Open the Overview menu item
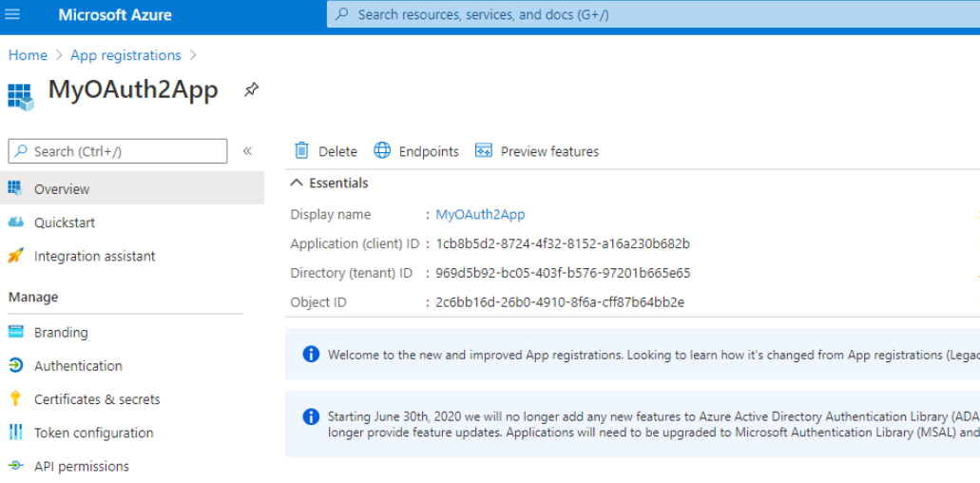980x483 pixels. click(62, 189)
